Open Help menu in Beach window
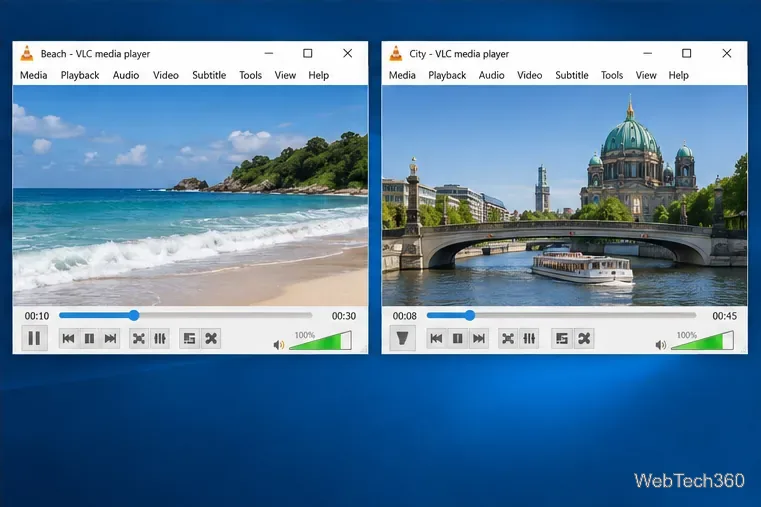Screen dimensions: 761x507 point(319,75)
